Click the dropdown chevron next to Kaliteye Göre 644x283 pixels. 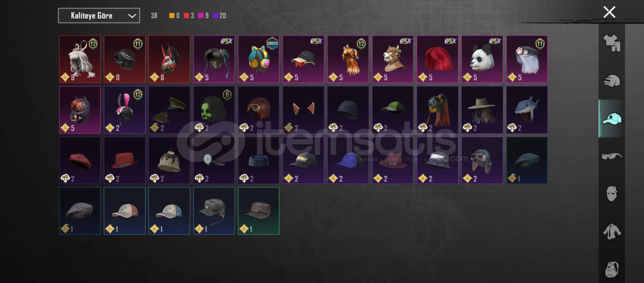tap(132, 16)
